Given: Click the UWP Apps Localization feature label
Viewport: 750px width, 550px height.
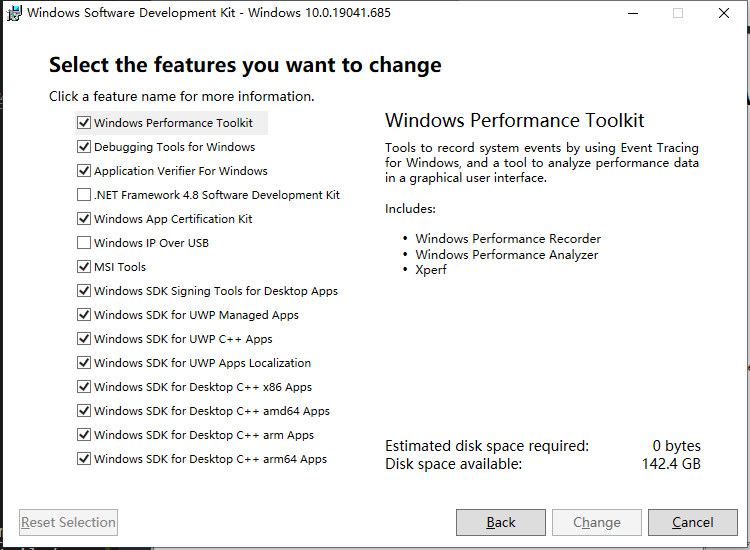Looking at the screenshot, I should [x=202, y=363].
